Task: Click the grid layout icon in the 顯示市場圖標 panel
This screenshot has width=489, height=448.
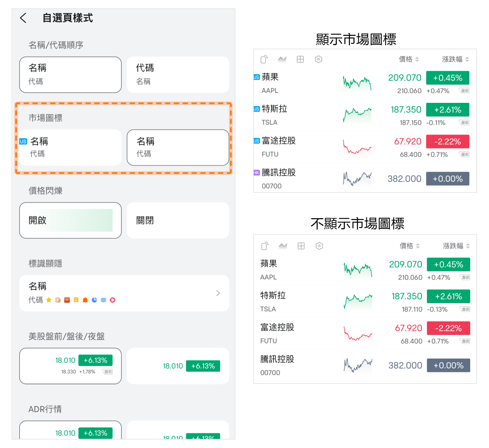Action: point(300,59)
